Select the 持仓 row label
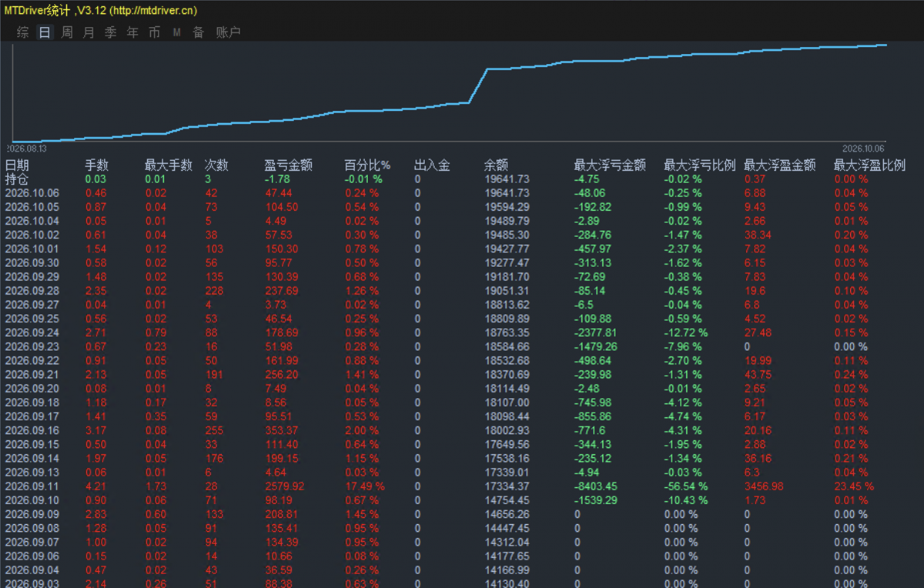924x588 pixels. click(17, 179)
